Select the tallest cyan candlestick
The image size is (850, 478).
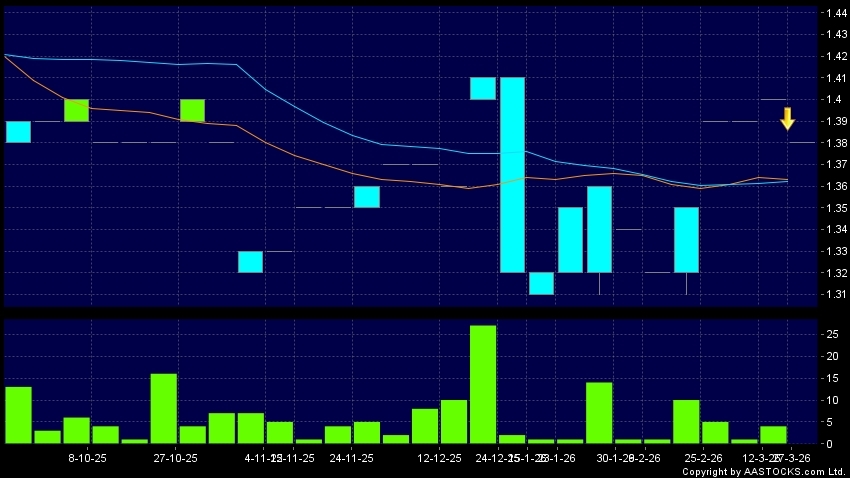(x=512, y=174)
